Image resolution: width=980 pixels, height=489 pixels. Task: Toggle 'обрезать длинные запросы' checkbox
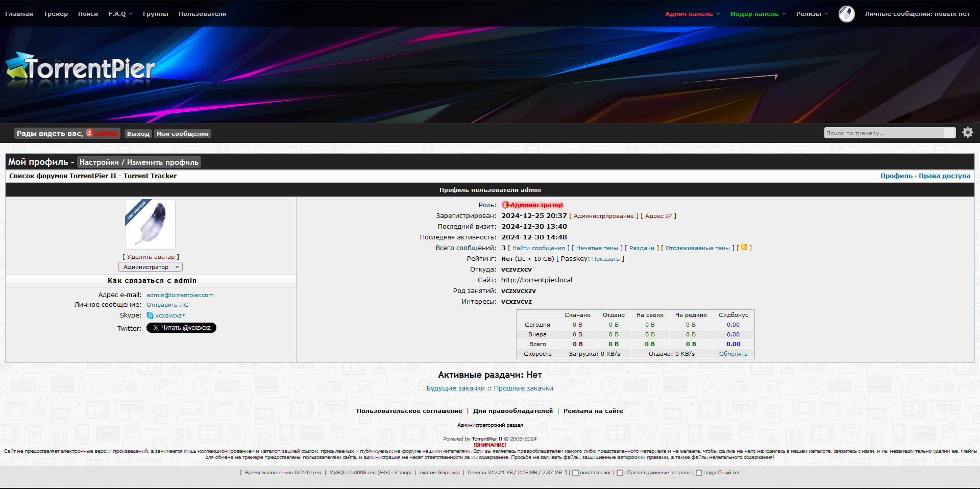click(620, 473)
